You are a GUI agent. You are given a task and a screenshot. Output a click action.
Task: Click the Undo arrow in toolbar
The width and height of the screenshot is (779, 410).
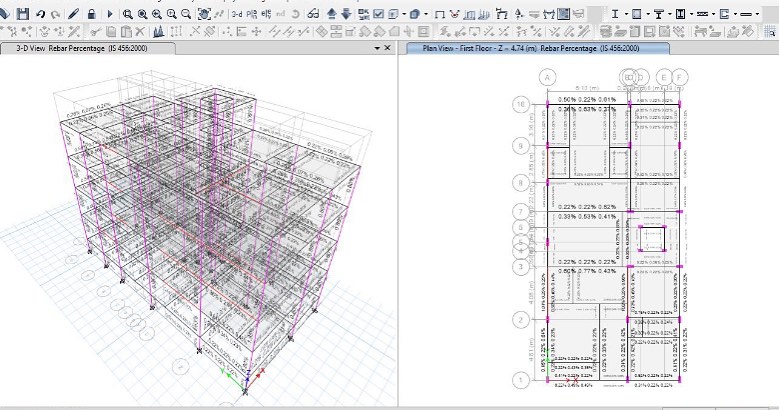[41, 14]
